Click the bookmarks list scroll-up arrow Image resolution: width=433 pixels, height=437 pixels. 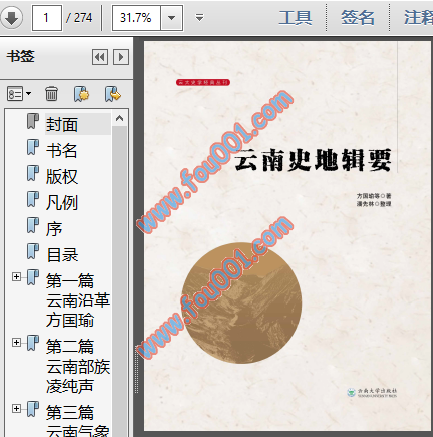[119, 118]
